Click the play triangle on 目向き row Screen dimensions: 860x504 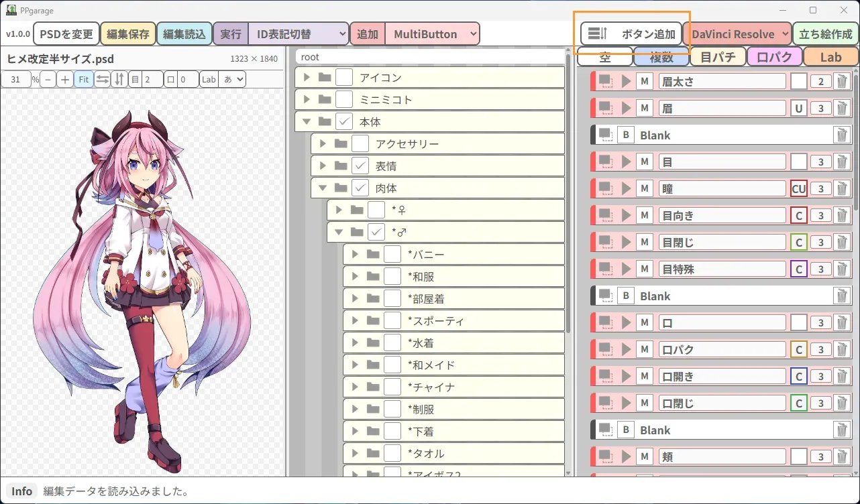pos(627,216)
